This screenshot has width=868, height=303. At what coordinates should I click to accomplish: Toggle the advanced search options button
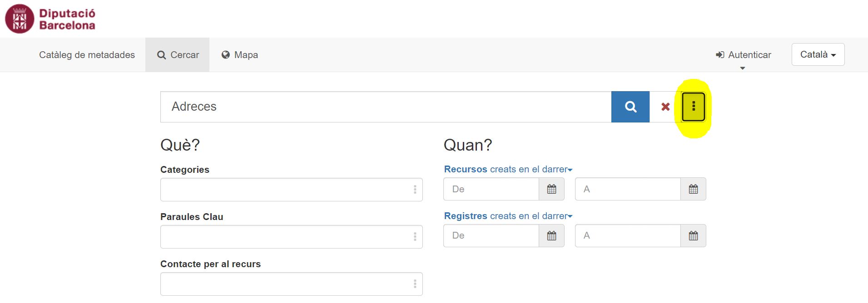(x=693, y=107)
